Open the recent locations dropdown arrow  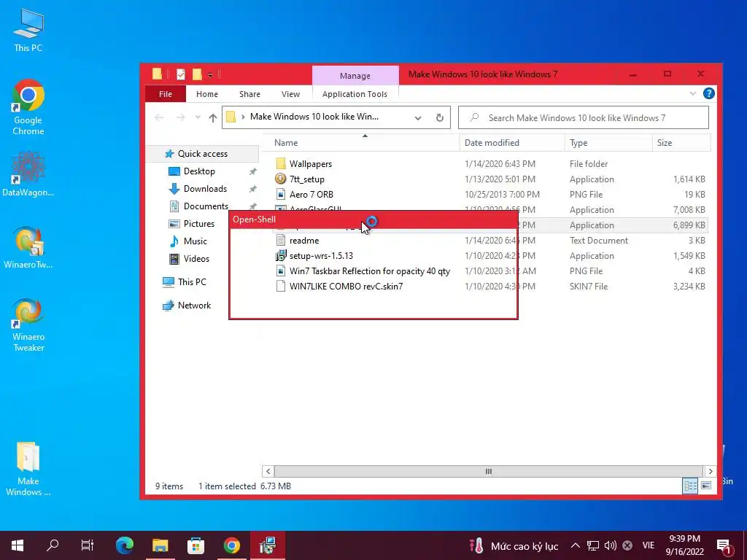(198, 117)
